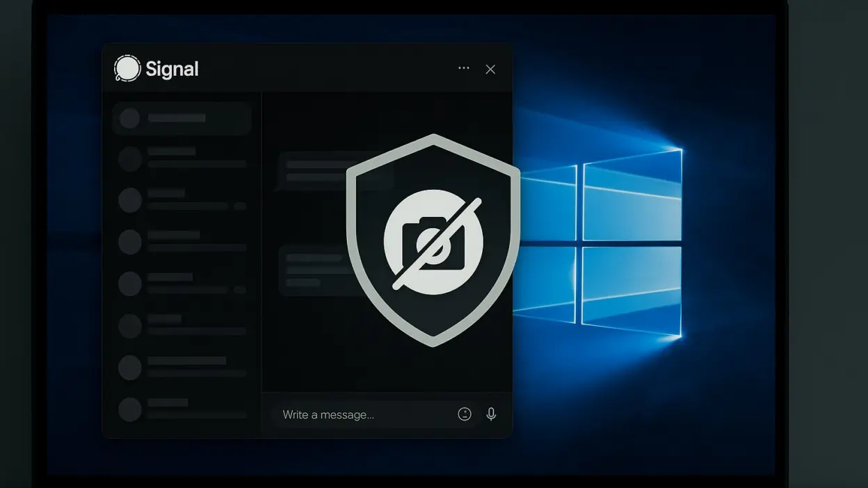Select the highlighted first conversation
The height and width of the screenshot is (488, 868).
click(x=182, y=118)
